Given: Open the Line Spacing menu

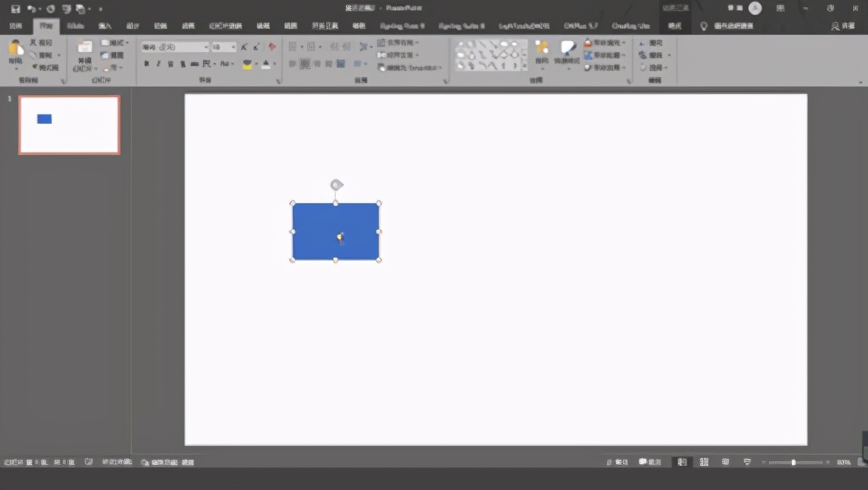Looking at the screenshot, I should click(364, 47).
